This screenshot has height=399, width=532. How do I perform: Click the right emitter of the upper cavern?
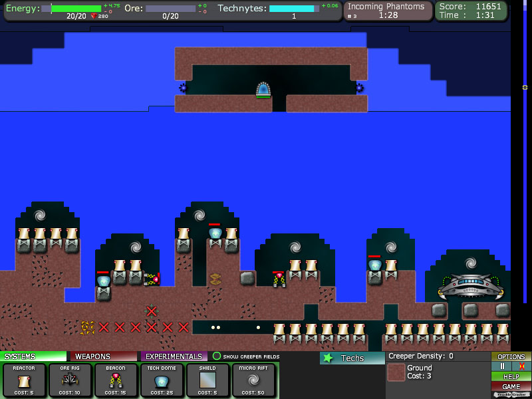pos(360,88)
